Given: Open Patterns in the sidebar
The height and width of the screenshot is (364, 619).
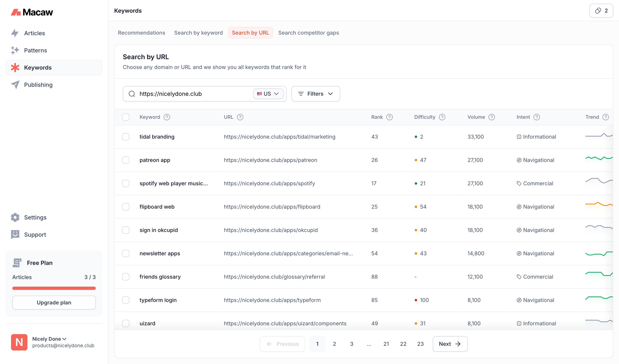Looking at the screenshot, I should coord(54,50).
